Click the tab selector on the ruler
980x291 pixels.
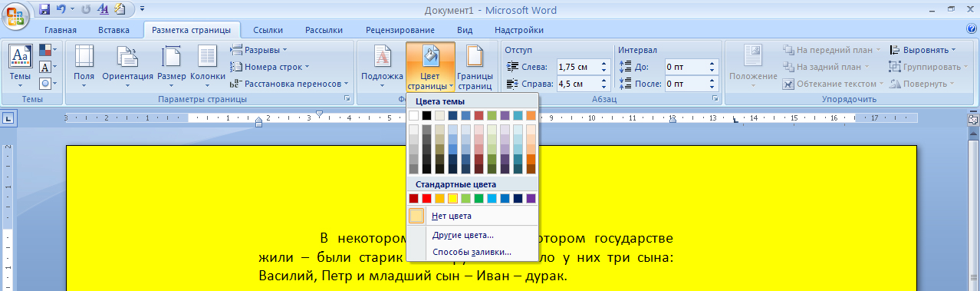pos(8,118)
